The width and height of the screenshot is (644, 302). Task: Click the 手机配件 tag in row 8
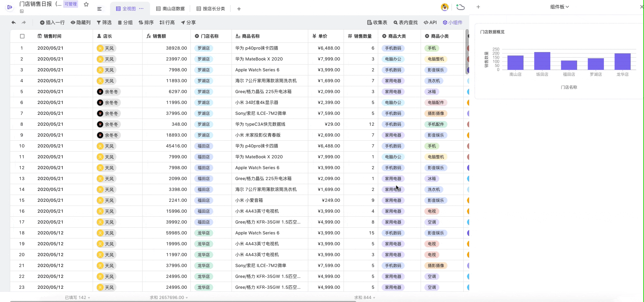tap(436, 124)
